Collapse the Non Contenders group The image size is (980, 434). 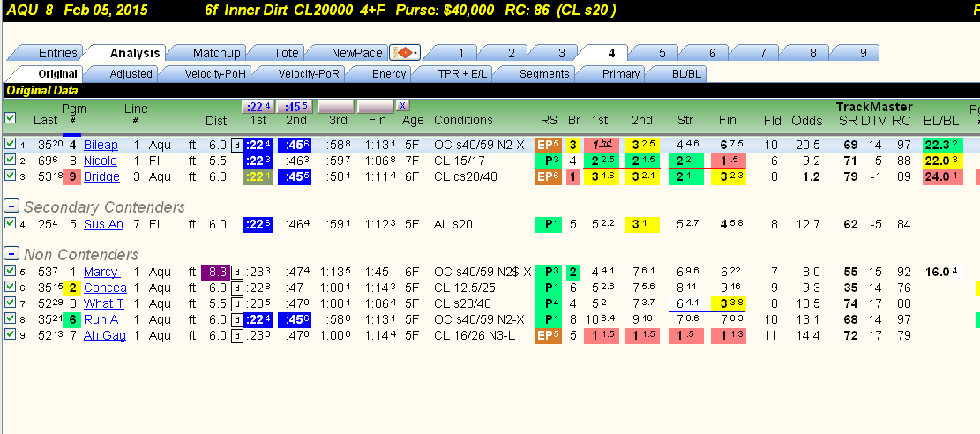pyautogui.click(x=11, y=255)
